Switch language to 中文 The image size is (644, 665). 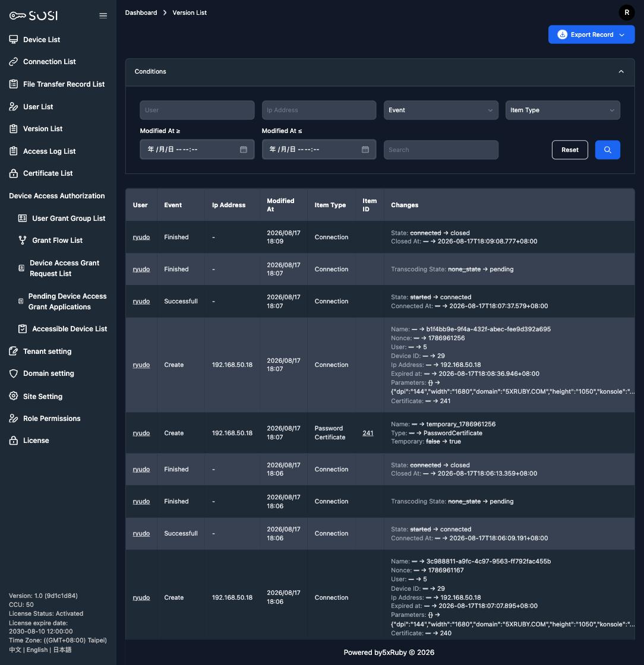(x=15, y=650)
